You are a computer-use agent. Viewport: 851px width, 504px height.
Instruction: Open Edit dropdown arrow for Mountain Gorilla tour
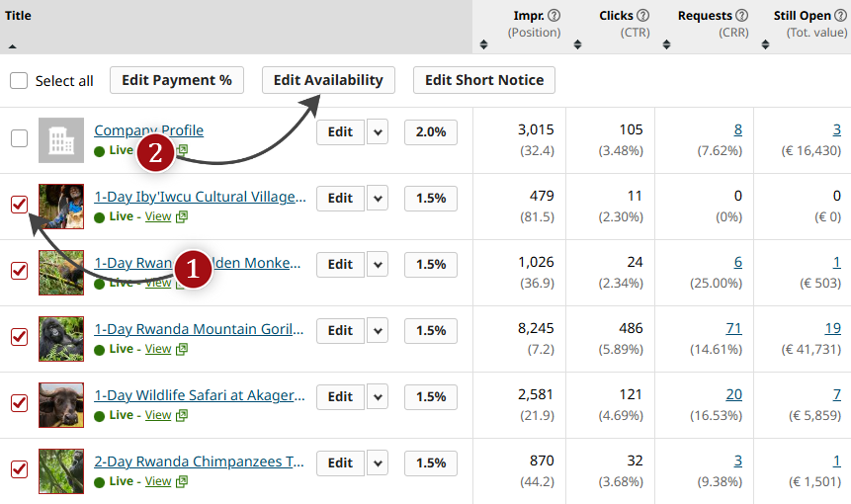[378, 330]
